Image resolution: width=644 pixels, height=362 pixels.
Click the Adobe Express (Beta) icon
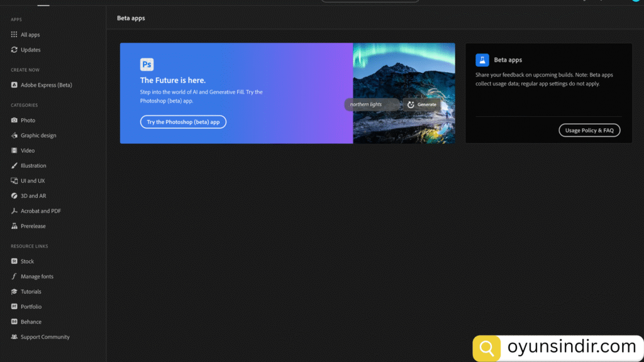[14, 85]
